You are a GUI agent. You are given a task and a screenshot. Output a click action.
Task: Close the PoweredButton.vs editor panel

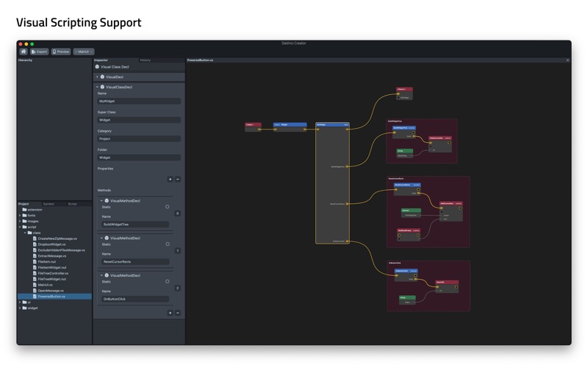[x=567, y=60]
